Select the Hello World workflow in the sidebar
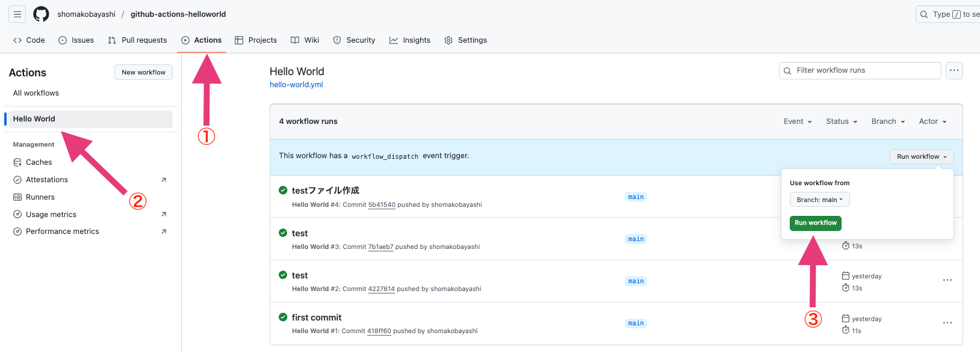 [90, 119]
